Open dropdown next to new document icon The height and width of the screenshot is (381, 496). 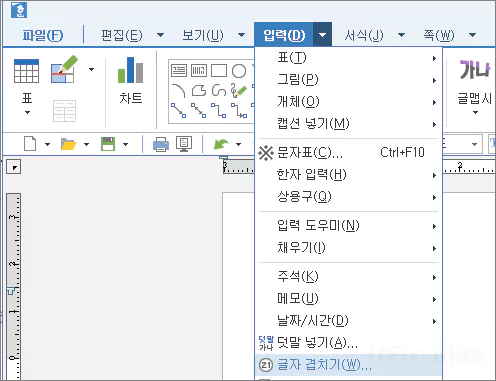click(x=47, y=144)
